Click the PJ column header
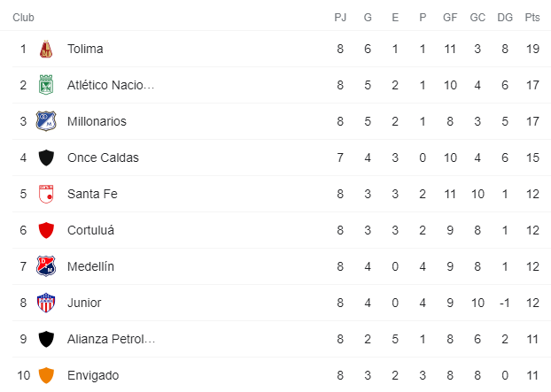The width and height of the screenshot is (551, 392). click(340, 17)
